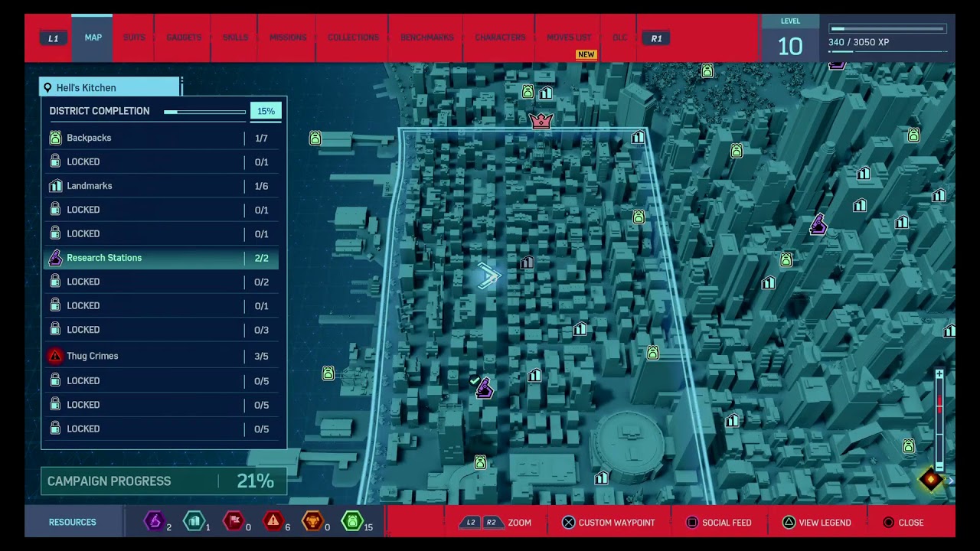The width and height of the screenshot is (980, 551).
Task: Click the cross glyph for Custom Waypoint
Action: [x=568, y=523]
